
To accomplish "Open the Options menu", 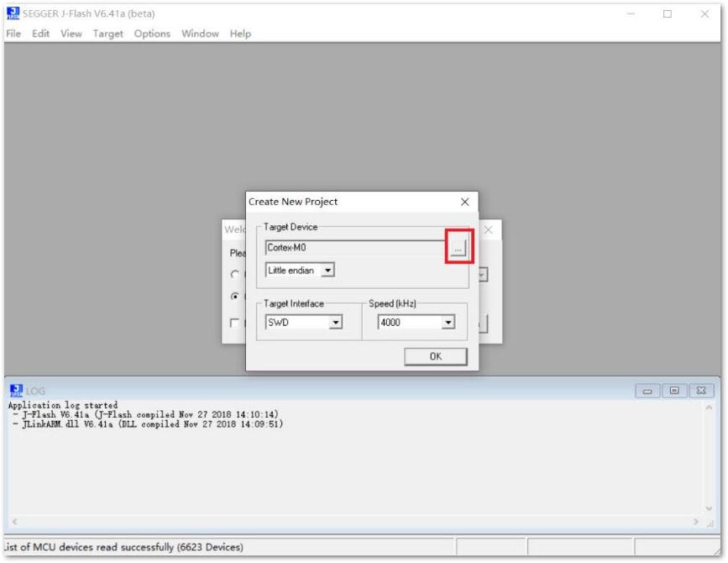I will coord(152,34).
